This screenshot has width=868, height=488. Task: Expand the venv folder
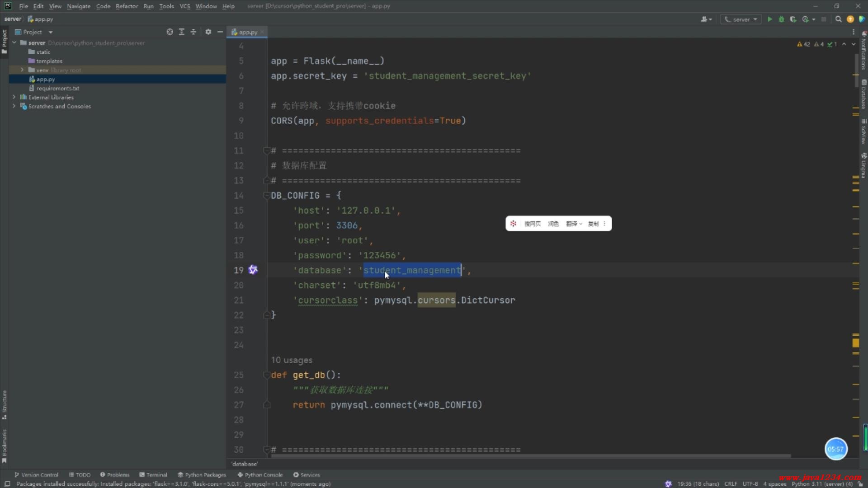click(22, 70)
